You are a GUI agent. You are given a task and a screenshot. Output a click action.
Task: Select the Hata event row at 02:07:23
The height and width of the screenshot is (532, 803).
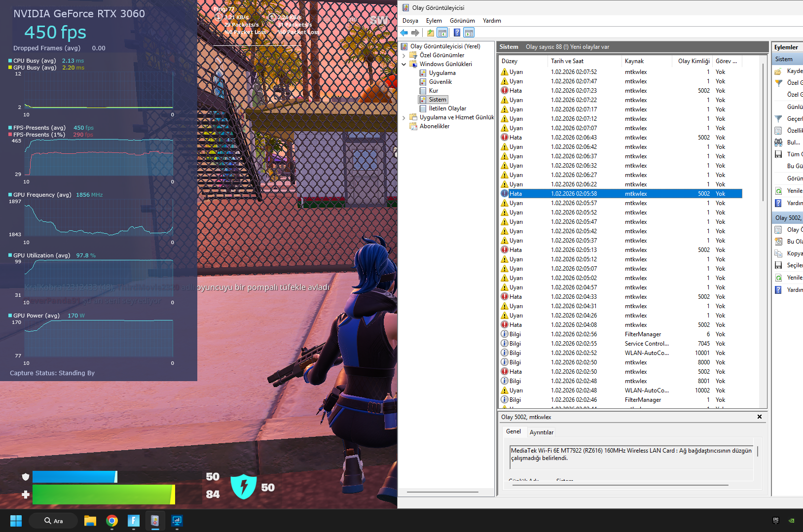click(x=620, y=91)
